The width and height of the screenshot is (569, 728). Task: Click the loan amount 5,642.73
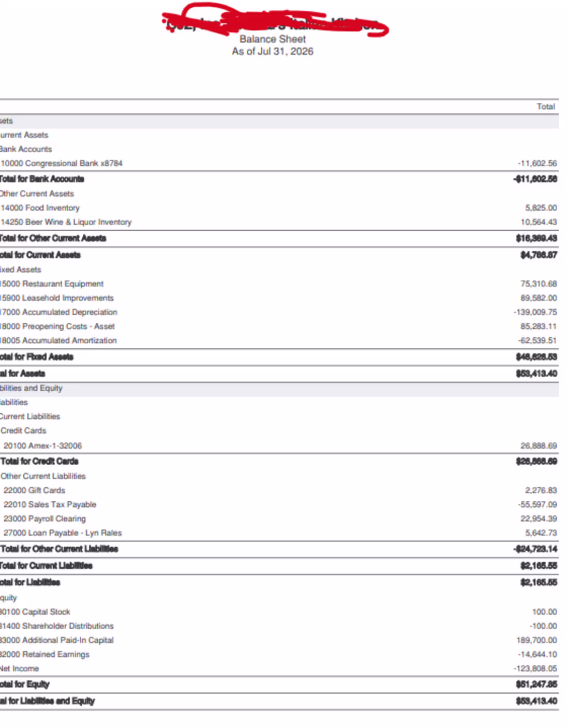(541, 533)
